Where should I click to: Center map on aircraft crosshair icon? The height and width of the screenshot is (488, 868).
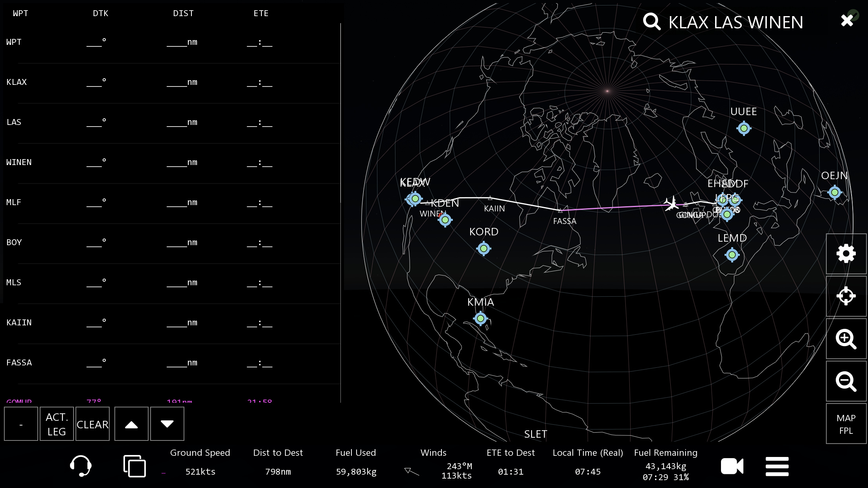pyautogui.click(x=846, y=296)
